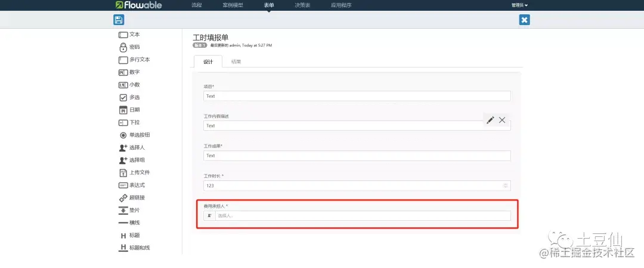This screenshot has height=268, width=644.
Task: Click the pencil edit icon on field
Action: coord(490,120)
